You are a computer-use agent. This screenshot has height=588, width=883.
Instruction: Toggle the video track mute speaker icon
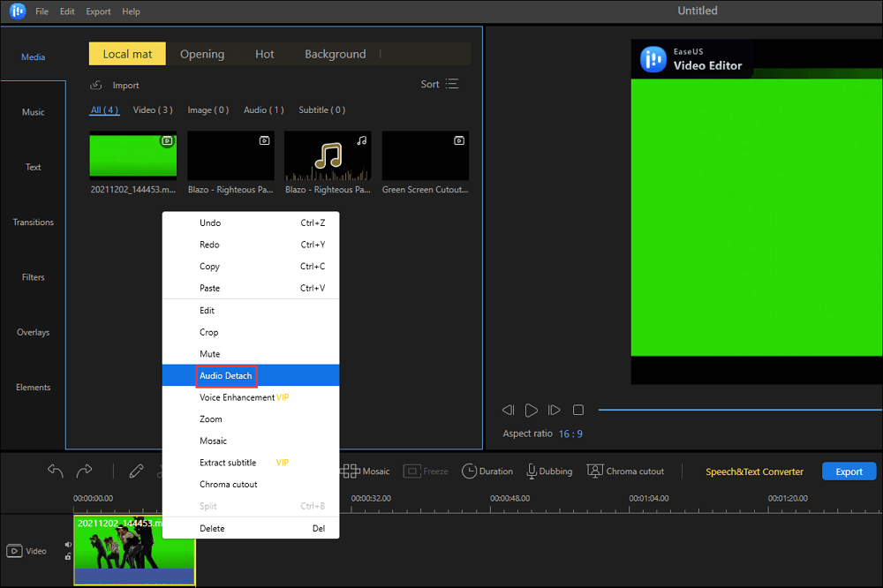tap(68, 546)
